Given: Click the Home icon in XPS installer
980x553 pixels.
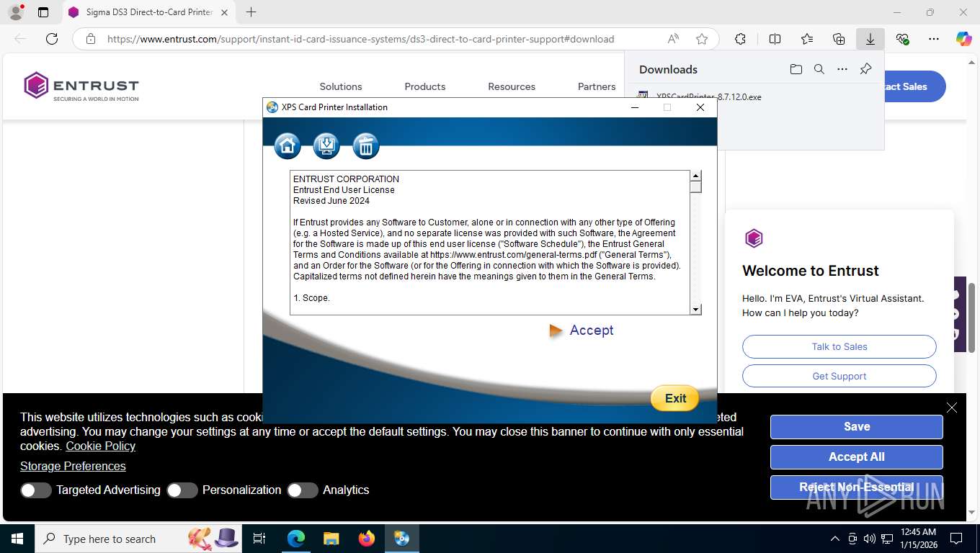Looking at the screenshot, I should coord(288,146).
